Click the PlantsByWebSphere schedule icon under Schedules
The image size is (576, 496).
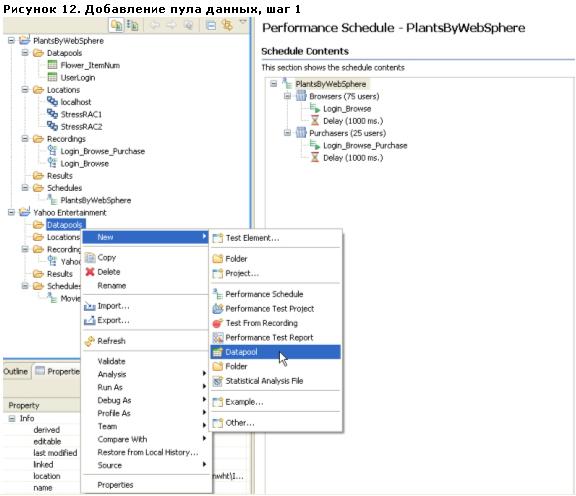[52, 200]
